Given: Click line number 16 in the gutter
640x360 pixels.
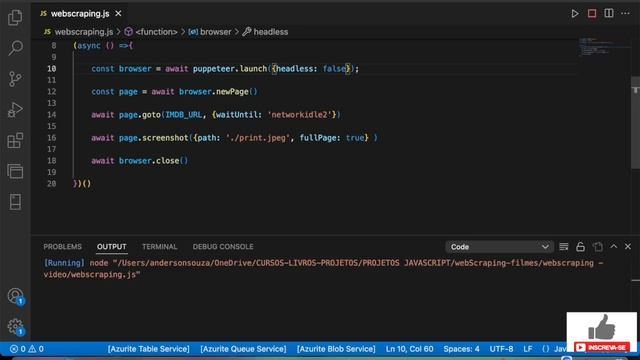Looking at the screenshot, I should pyautogui.click(x=51, y=138).
